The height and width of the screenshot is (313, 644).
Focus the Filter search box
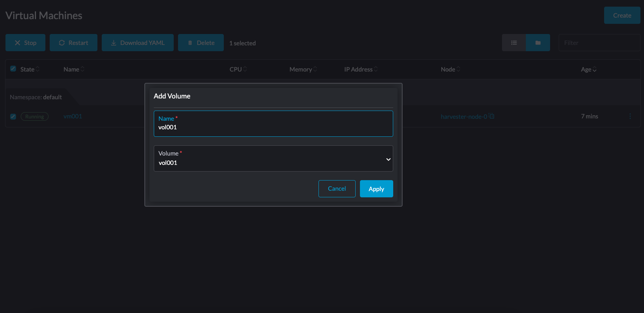pyautogui.click(x=599, y=43)
